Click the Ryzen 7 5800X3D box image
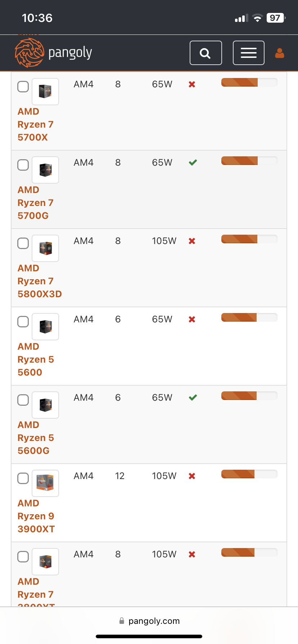Screen dimensions: 298x644 (45, 248)
